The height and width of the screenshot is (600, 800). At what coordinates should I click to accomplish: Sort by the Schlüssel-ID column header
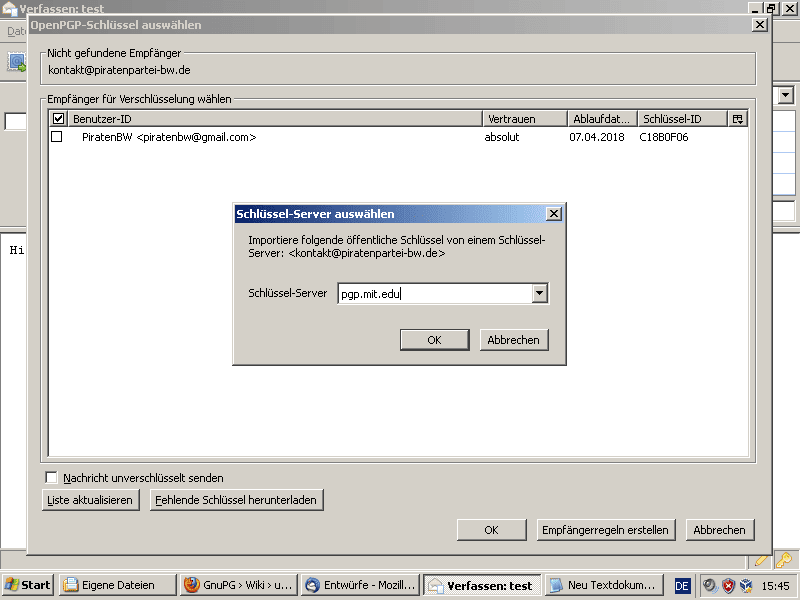pyautogui.click(x=683, y=119)
